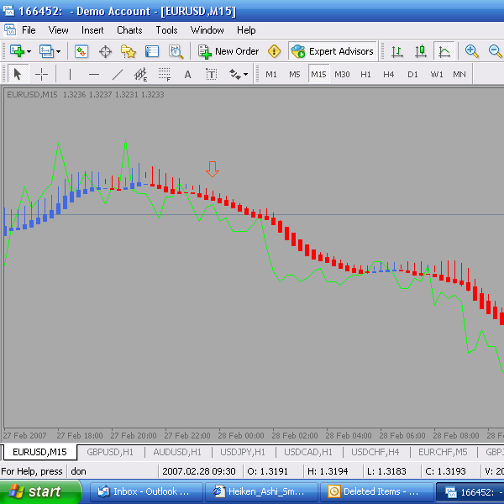Insert text with the A tool
Viewport: 504px width, 504px height.
coord(188,74)
